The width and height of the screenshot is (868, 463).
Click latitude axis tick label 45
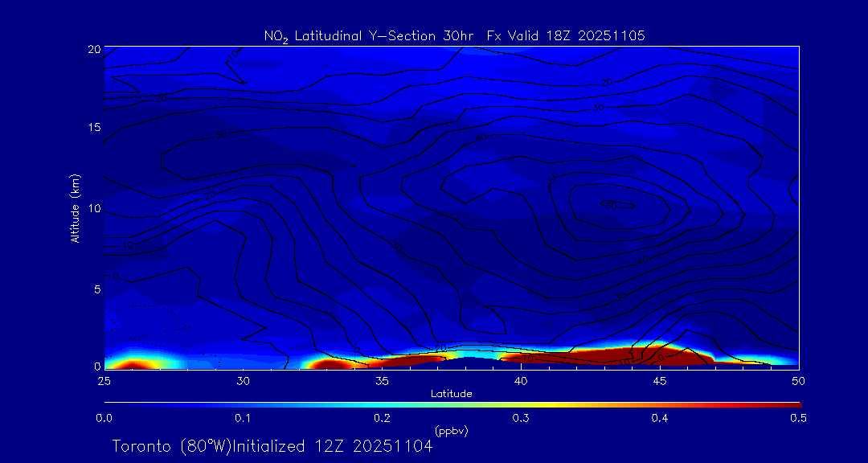(x=659, y=380)
